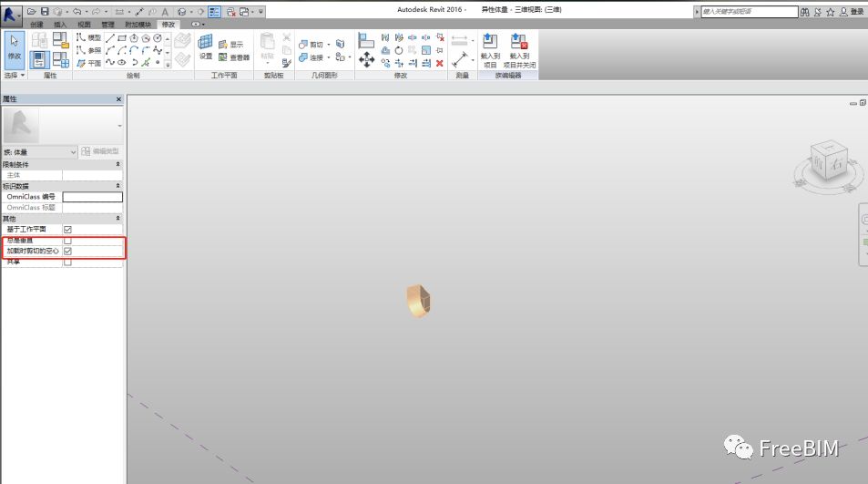This screenshot has height=484, width=868.
Task: Switch to the 插入 (Insert) tab
Action: click(x=60, y=25)
